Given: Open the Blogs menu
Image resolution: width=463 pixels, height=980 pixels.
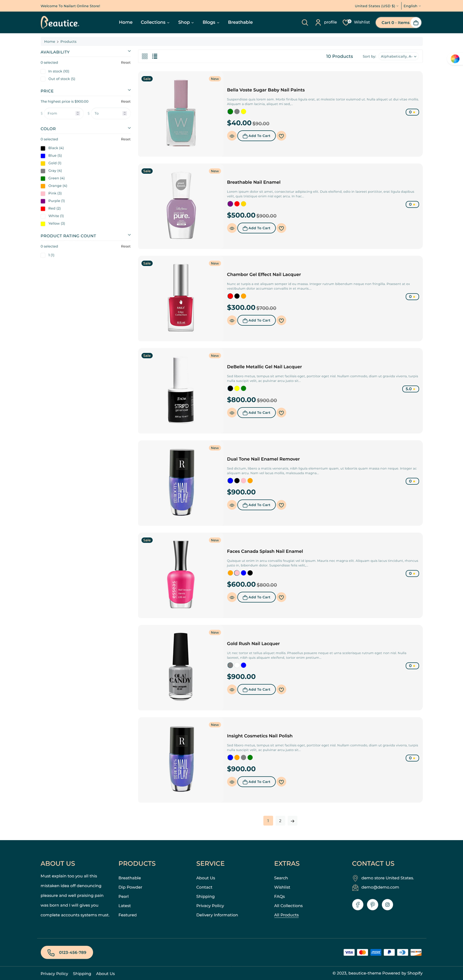Looking at the screenshot, I should [x=211, y=22].
